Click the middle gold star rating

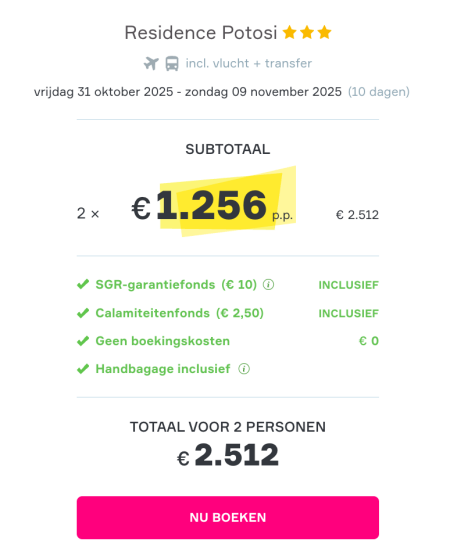pos(307,32)
